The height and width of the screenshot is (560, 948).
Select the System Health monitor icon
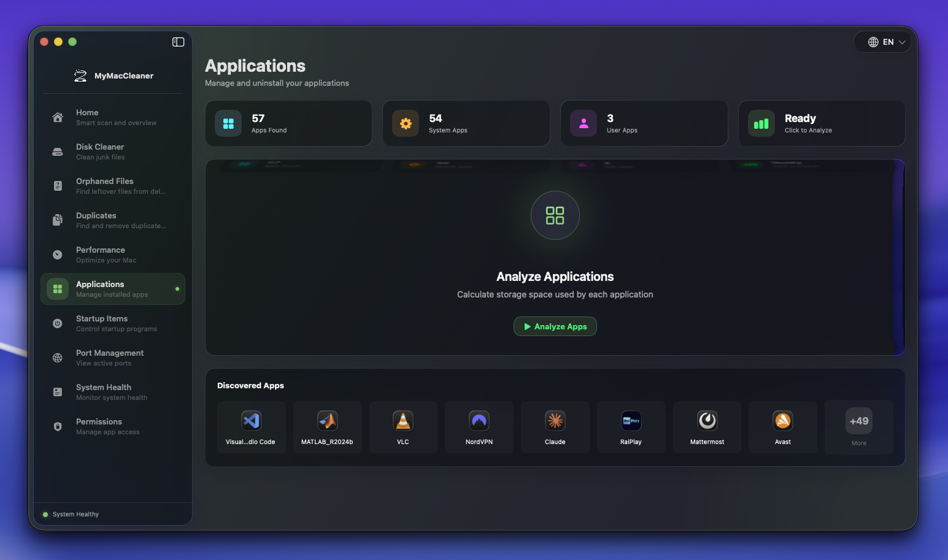(x=57, y=392)
